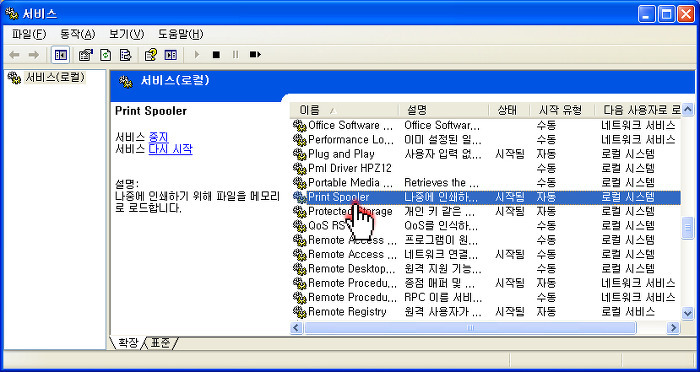Select the highlighted Print Spooler row
Viewport: 700px width, 372px height.
pos(486,197)
